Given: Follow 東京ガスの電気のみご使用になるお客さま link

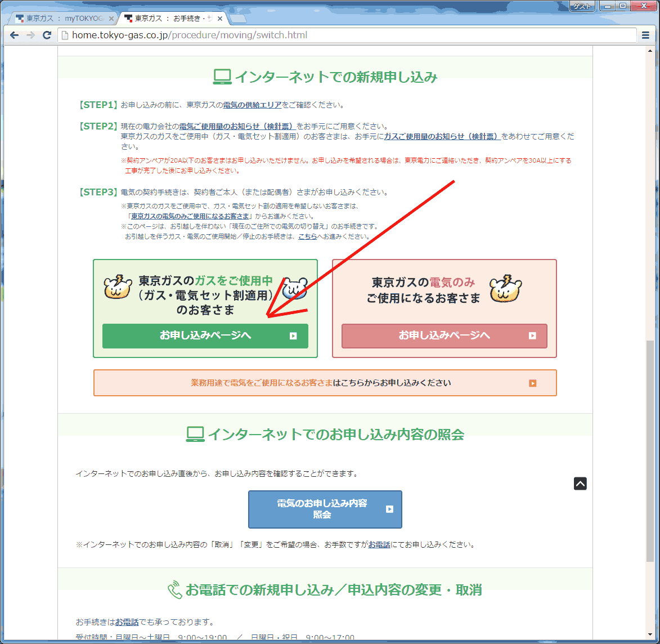Looking at the screenshot, I should (x=190, y=216).
